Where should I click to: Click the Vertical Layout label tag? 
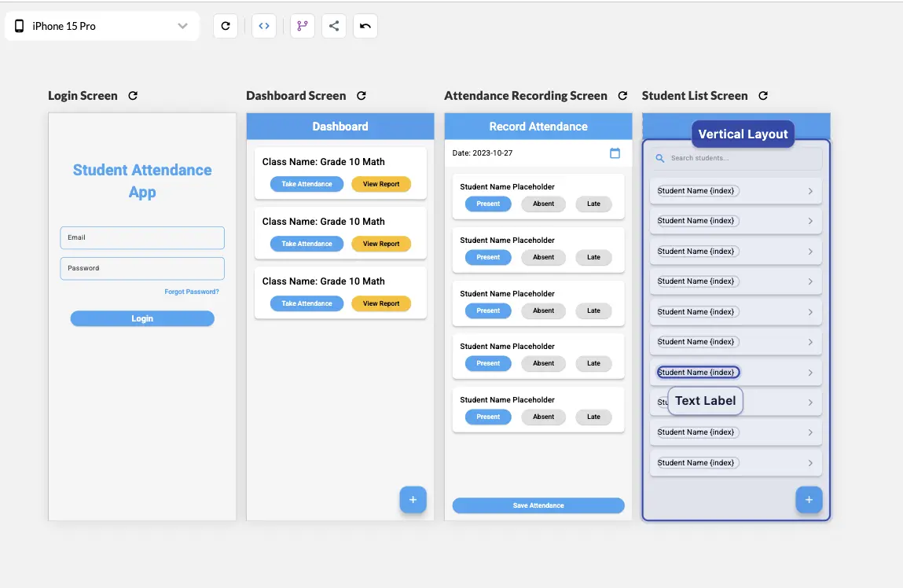coord(743,134)
